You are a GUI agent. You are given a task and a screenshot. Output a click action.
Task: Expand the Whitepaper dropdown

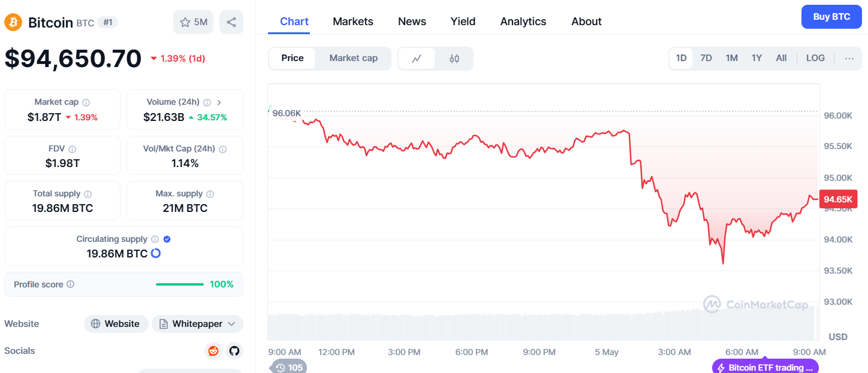pyautogui.click(x=197, y=324)
